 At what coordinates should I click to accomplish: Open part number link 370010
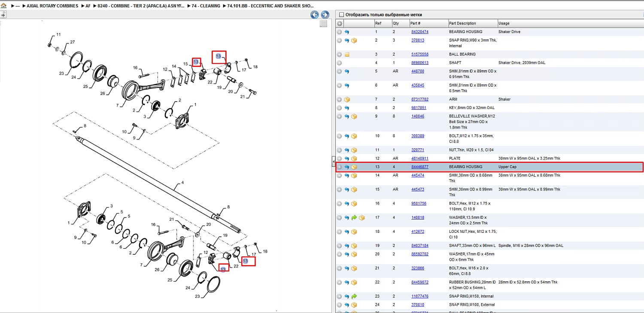pyautogui.click(x=418, y=305)
